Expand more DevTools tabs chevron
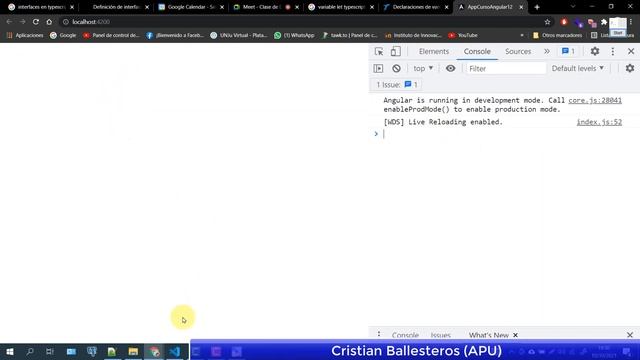 (547, 51)
